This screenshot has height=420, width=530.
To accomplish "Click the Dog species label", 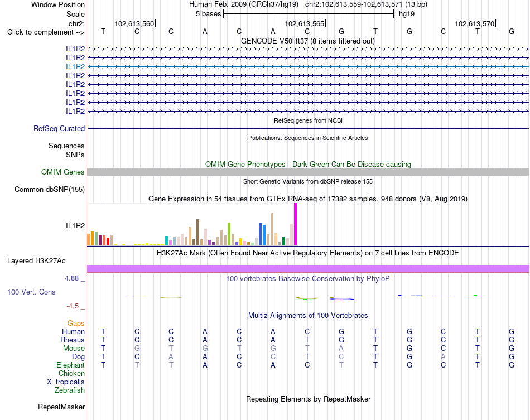I will (x=78, y=357).
